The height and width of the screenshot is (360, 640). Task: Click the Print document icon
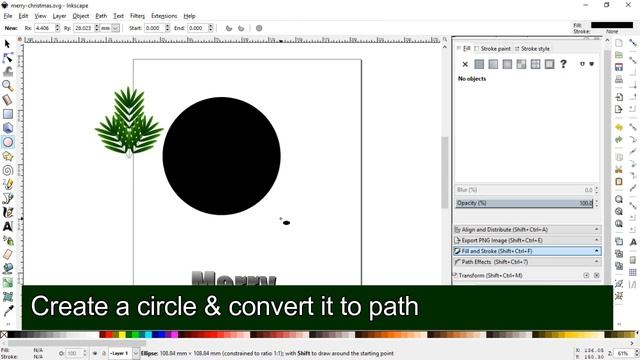(619, 79)
